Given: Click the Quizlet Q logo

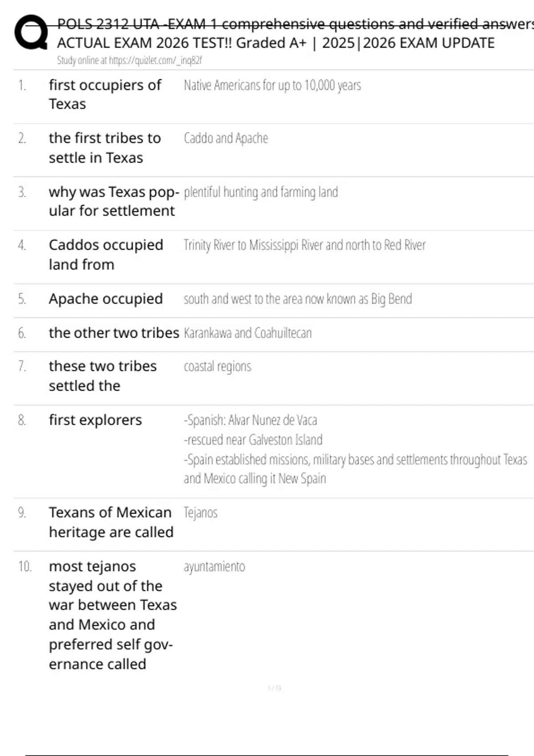Looking at the screenshot, I should (31, 32).
